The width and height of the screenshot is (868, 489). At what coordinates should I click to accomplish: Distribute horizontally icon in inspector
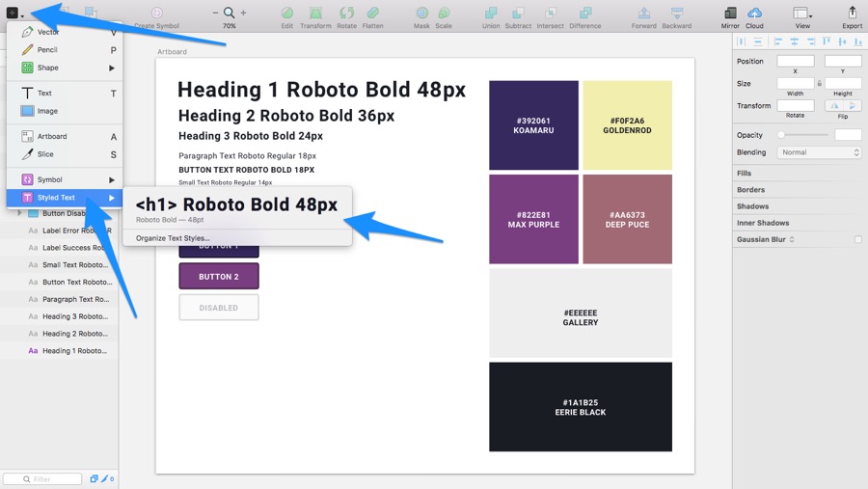[x=742, y=41]
